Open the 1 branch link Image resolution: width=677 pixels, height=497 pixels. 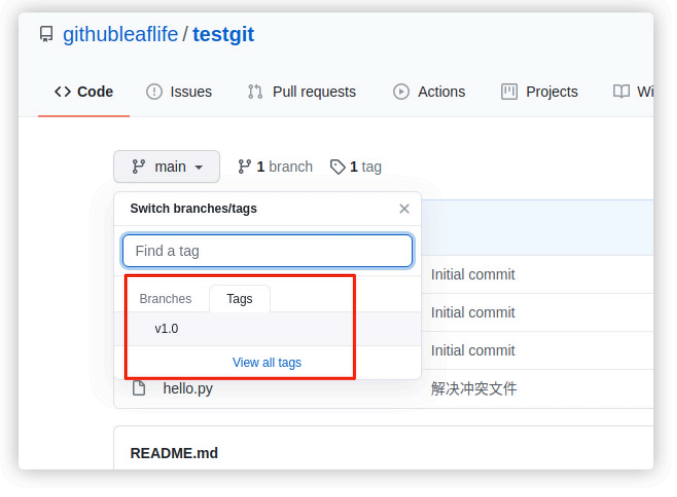(x=275, y=166)
